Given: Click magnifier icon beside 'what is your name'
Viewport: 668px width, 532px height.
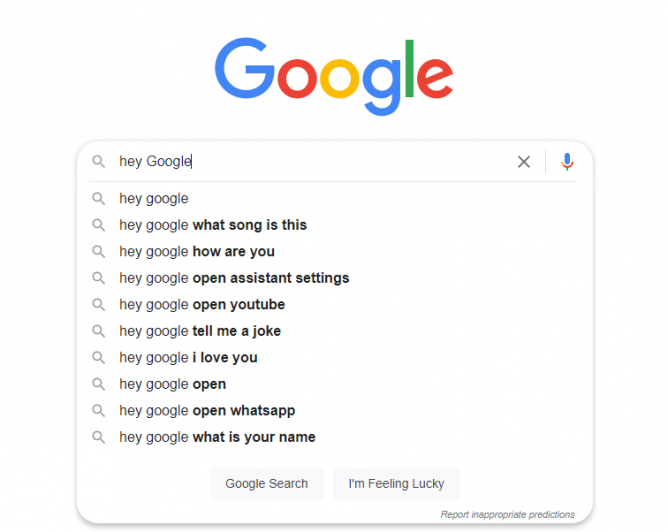Looking at the screenshot, I should point(98,437).
